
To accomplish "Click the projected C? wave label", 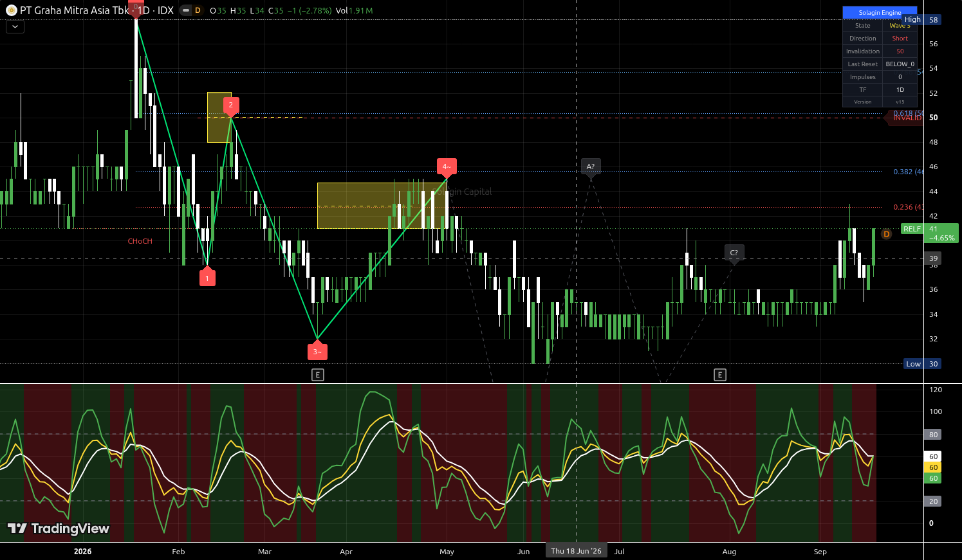I will (734, 253).
